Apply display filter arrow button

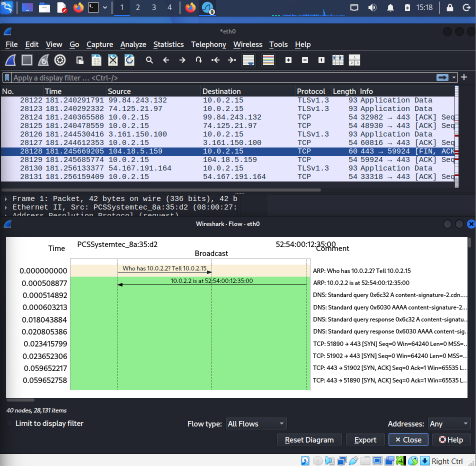pos(442,77)
